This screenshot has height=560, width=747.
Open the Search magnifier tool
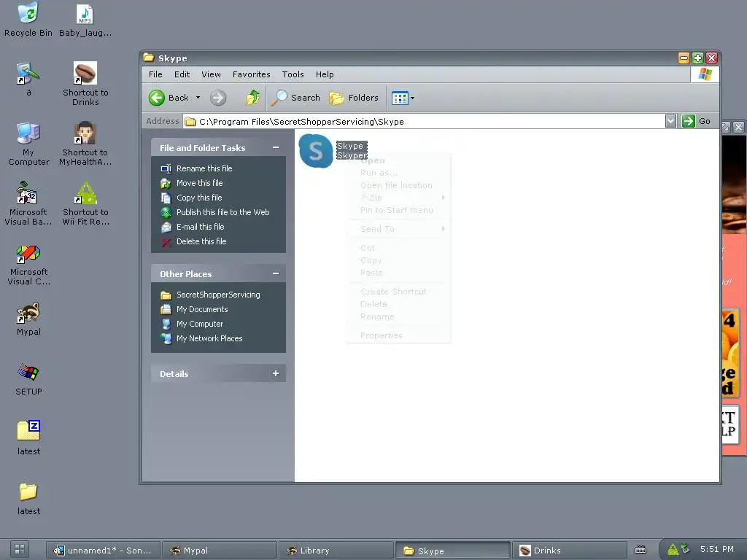[x=295, y=98]
